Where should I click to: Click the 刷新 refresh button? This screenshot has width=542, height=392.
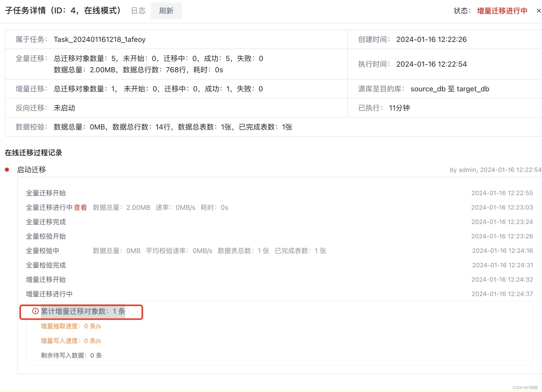point(166,11)
